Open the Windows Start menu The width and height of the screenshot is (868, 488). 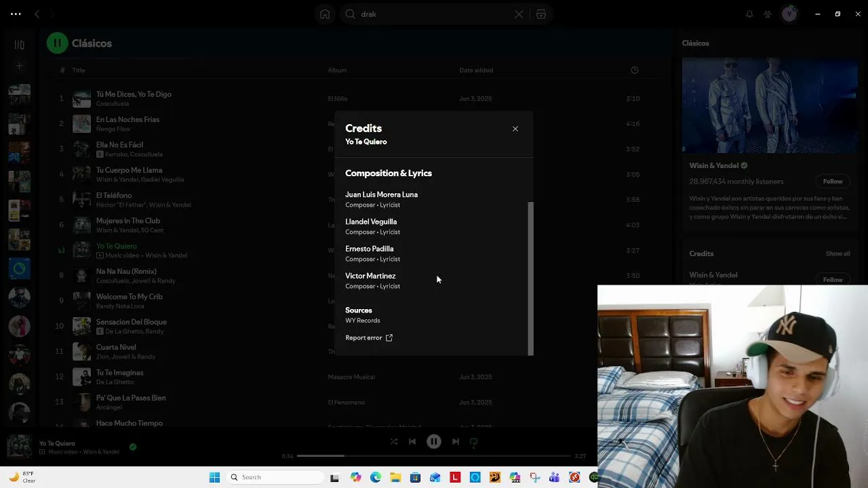[x=214, y=477]
